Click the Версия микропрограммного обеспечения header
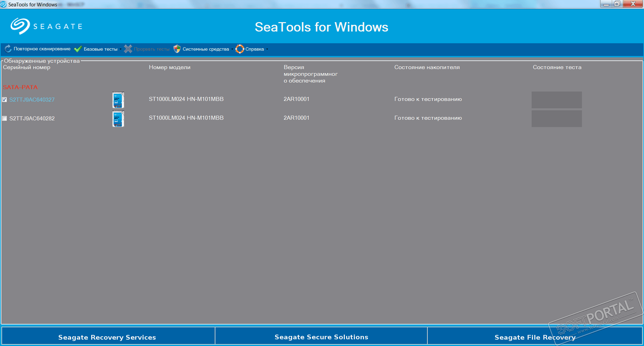This screenshot has height=346, width=644. click(311, 74)
